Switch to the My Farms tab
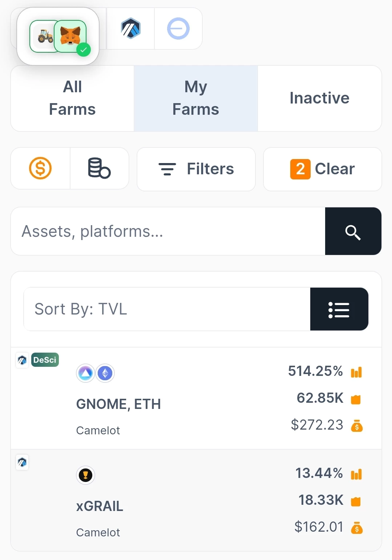392x560 pixels. (196, 98)
